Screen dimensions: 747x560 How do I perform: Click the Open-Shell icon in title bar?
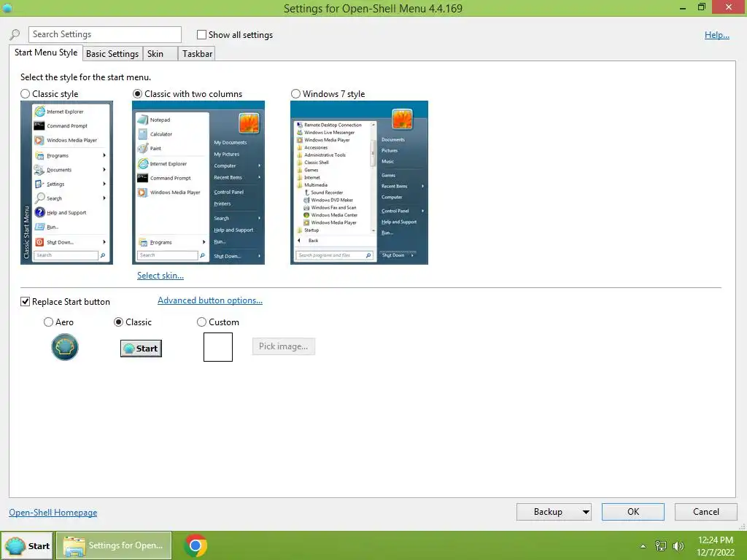[x=7, y=8]
